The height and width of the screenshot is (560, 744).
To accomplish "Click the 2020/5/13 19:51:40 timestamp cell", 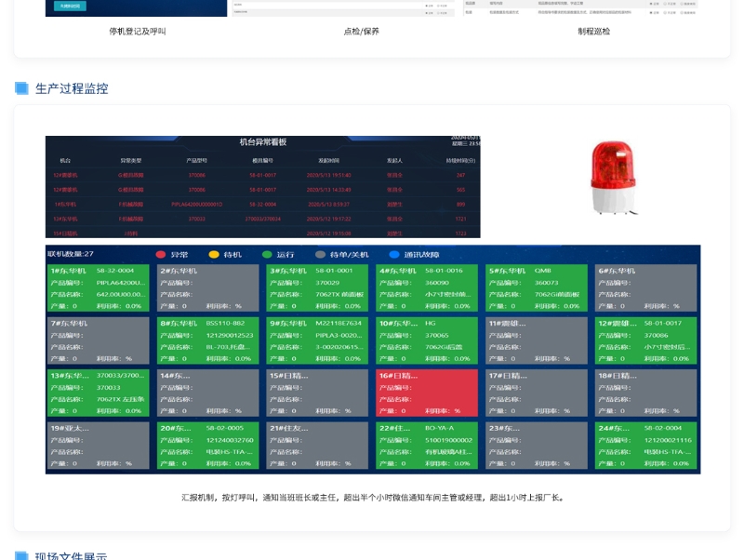I will click(x=328, y=175).
